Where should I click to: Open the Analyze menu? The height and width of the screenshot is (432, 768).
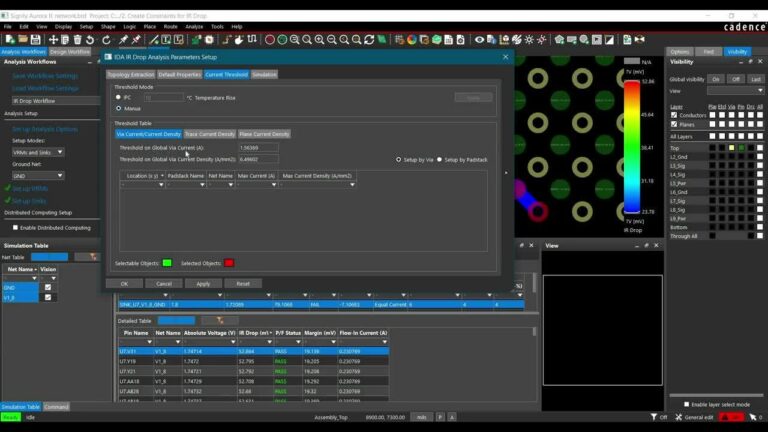(x=194, y=26)
